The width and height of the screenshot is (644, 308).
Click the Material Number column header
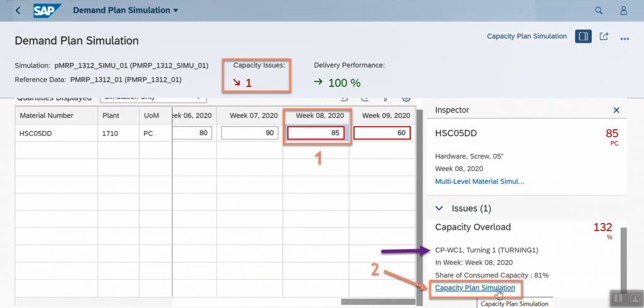point(57,115)
